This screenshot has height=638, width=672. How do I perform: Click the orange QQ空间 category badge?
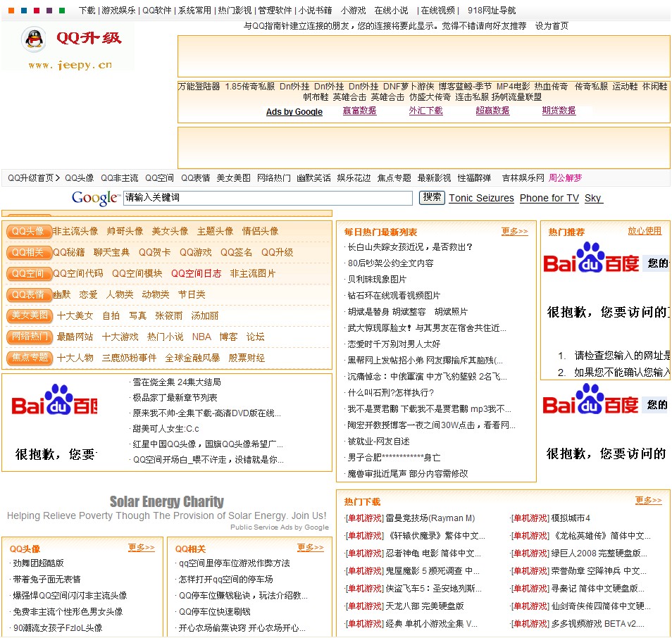tap(29, 273)
